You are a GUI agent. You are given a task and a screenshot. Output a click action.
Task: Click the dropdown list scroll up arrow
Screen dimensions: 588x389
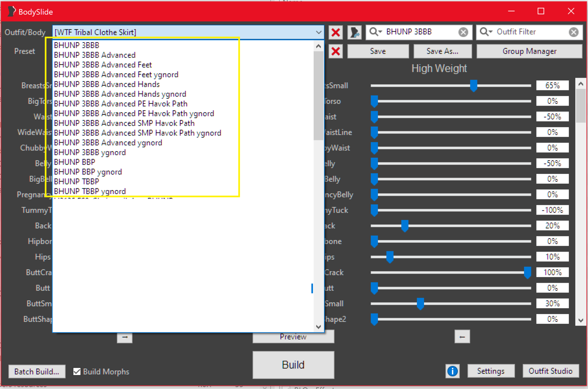pyautogui.click(x=318, y=46)
